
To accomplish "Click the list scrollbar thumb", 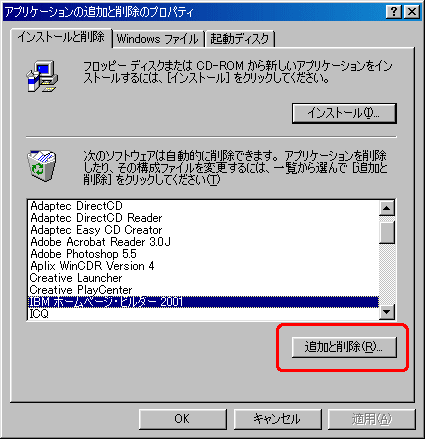I will pyautogui.click(x=387, y=232).
